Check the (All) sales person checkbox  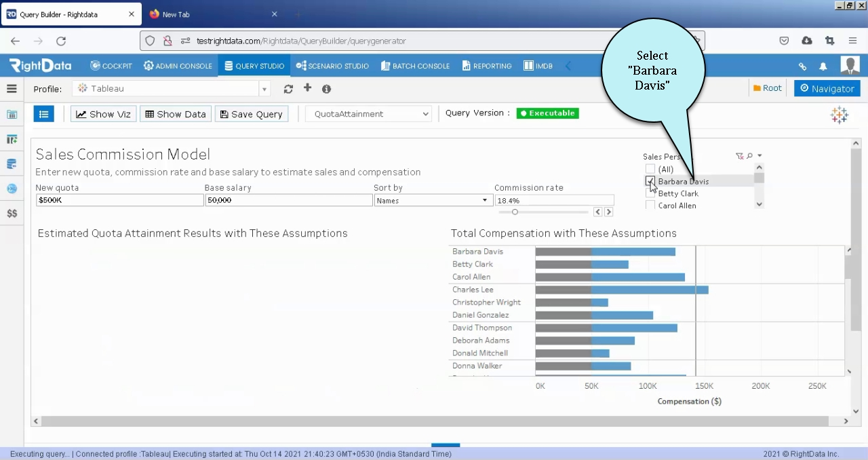coord(650,170)
